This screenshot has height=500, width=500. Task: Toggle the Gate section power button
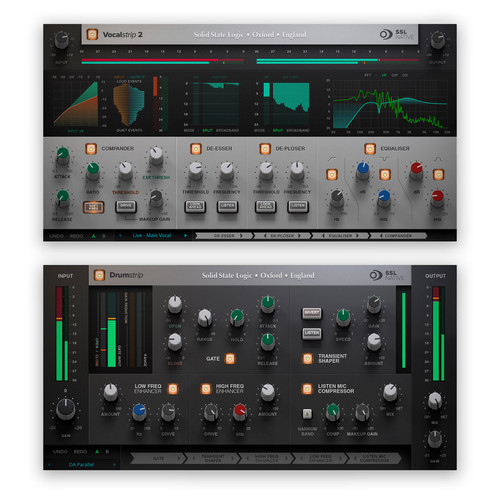(x=230, y=359)
